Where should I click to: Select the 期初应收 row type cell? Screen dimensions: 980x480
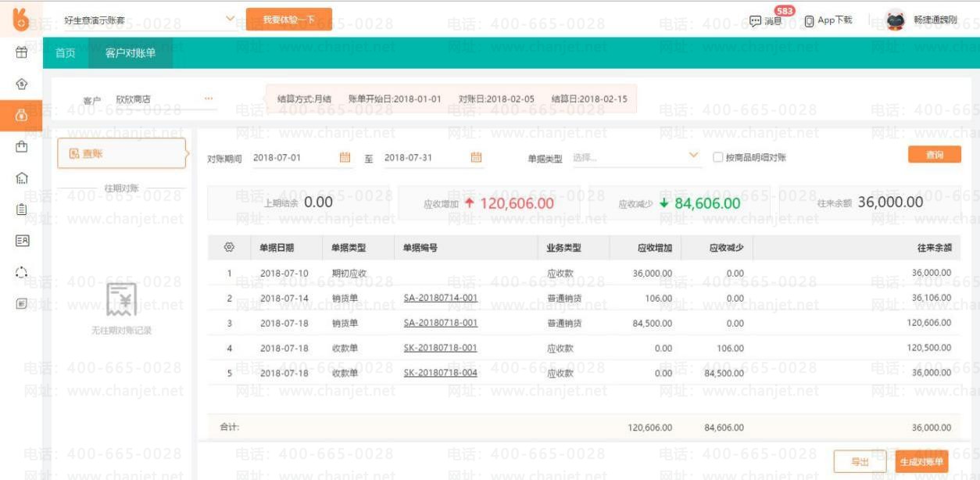coord(349,274)
